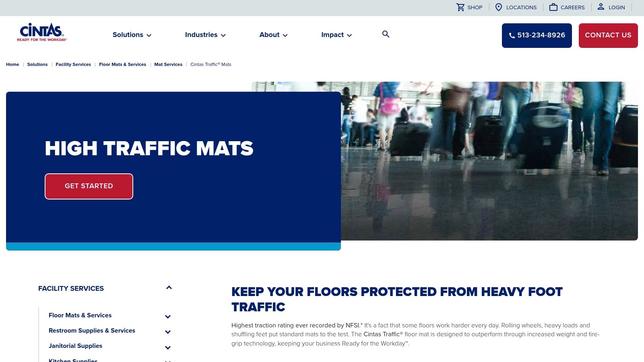Click the Impact chevron arrow
The width and height of the screenshot is (644, 362).
click(349, 35)
